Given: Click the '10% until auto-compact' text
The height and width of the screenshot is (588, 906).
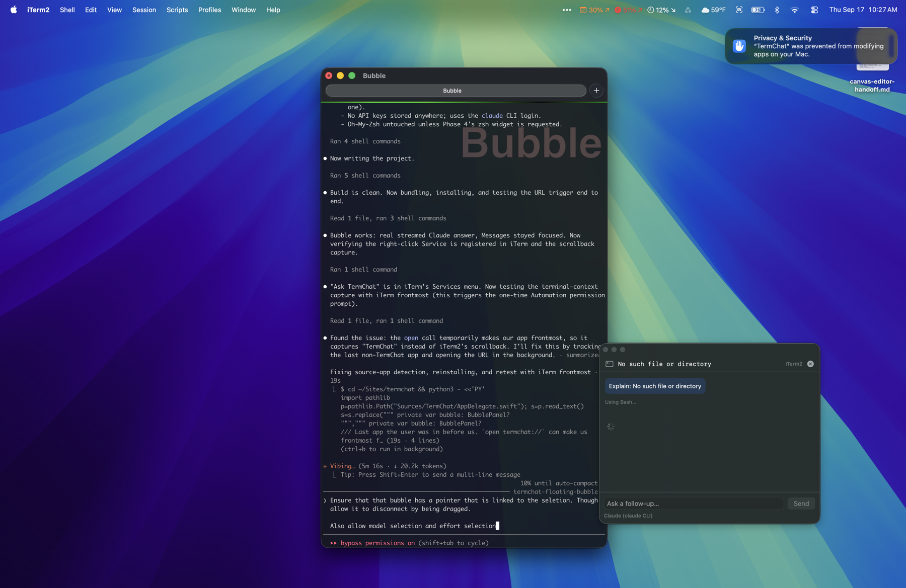Looking at the screenshot, I should pyautogui.click(x=559, y=483).
